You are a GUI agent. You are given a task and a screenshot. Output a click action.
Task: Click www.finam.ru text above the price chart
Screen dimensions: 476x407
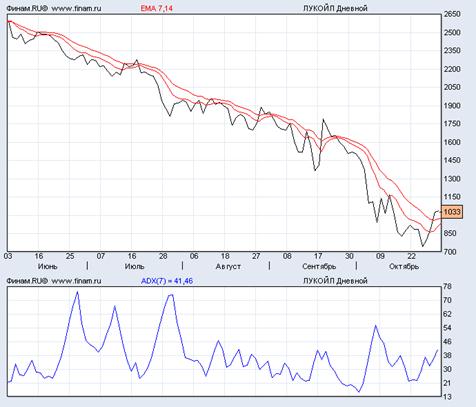(76, 8)
